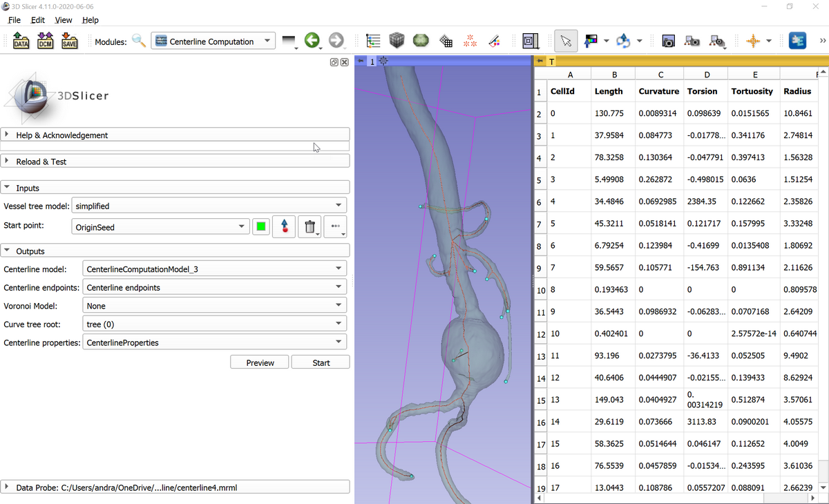The height and width of the screenshot is (504, 829).
Task: Toggle the crosshair tool icon
Action: pyautogui.click(x=753, y=41)
